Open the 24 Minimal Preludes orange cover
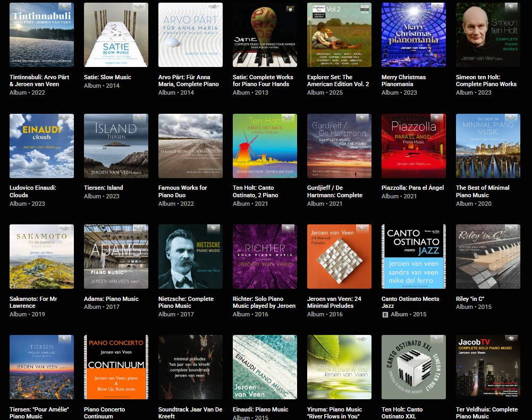532x420 pixels. (339, 256)
